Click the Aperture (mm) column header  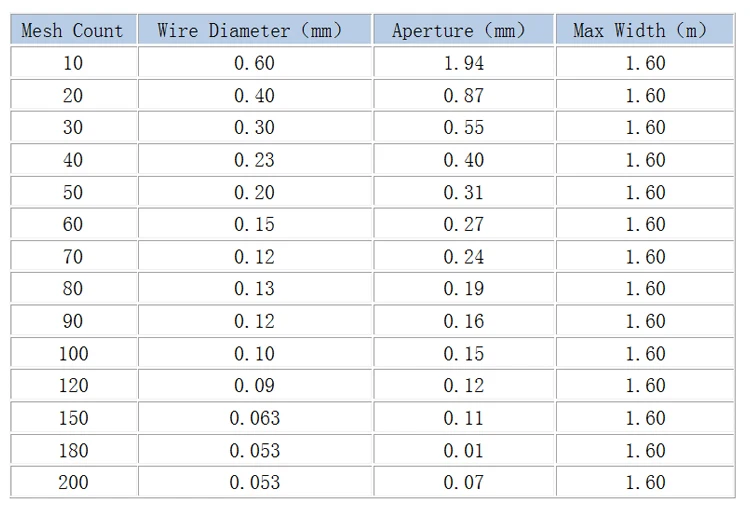click(x=464, y=30)
